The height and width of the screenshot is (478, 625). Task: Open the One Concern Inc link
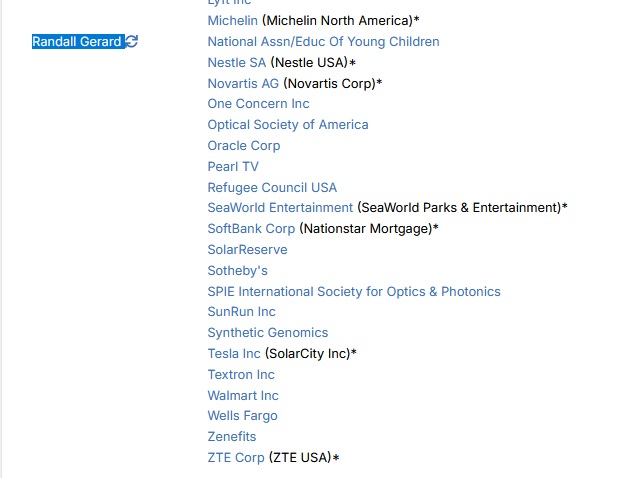coord(258,104)
